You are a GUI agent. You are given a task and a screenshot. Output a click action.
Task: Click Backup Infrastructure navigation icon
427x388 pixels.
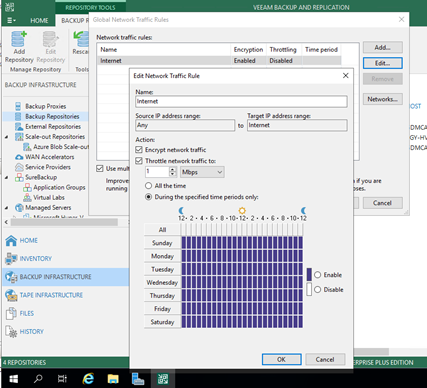point(11,277)
